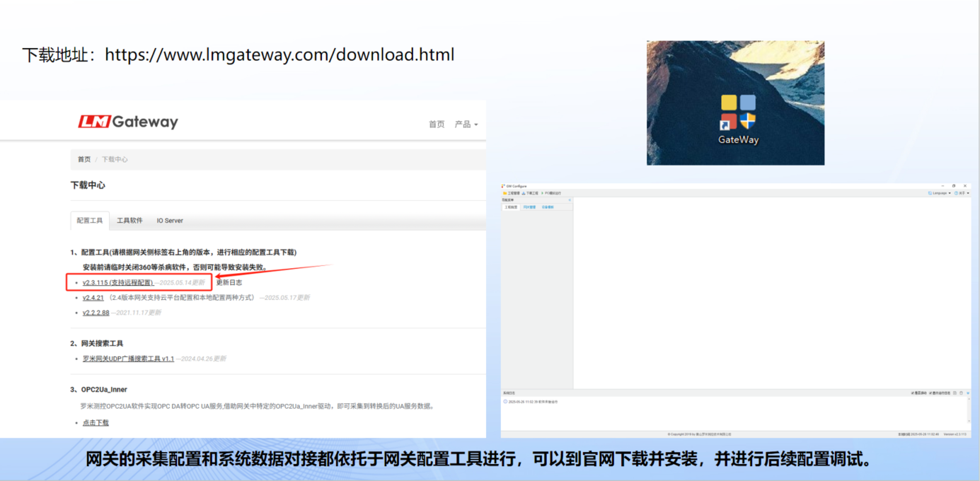This screenshot has width=980, height=481.
Task: Open 工程管理 folder icon in GW Configure
Action: click(505, 193)
